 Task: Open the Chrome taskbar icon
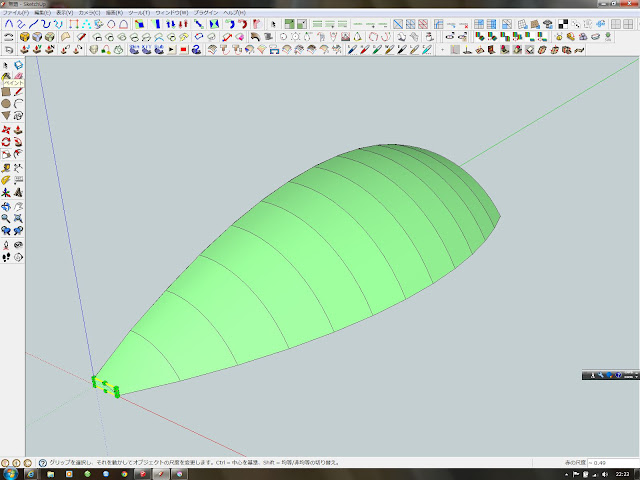[124, 474]
